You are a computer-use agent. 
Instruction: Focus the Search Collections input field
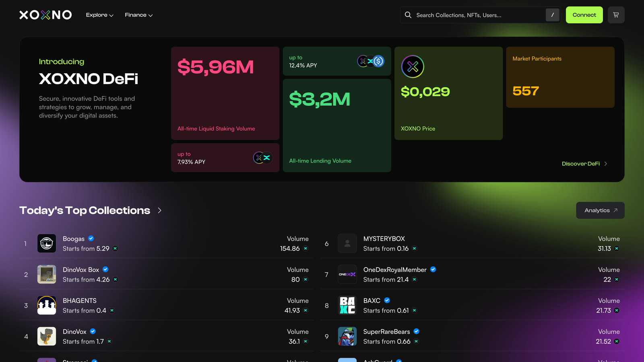coord(479,15)
